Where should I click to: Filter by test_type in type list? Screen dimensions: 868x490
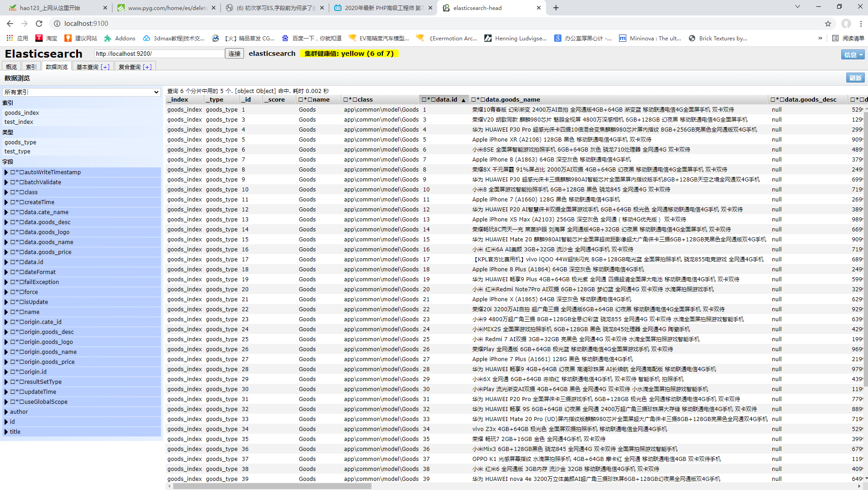18,151
